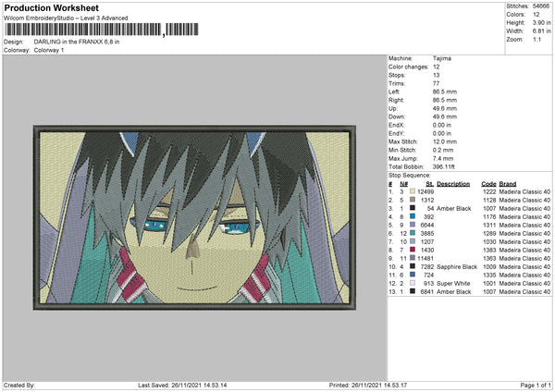Click the 'Total Bobbin:' label
This screenshot has width=555, height=392.
coord(406,166)
